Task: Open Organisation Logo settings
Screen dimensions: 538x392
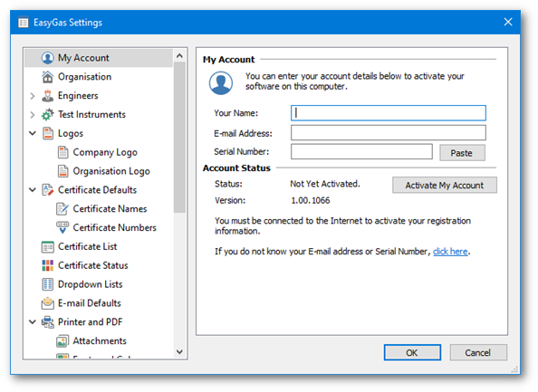Action: coord(111,171)
